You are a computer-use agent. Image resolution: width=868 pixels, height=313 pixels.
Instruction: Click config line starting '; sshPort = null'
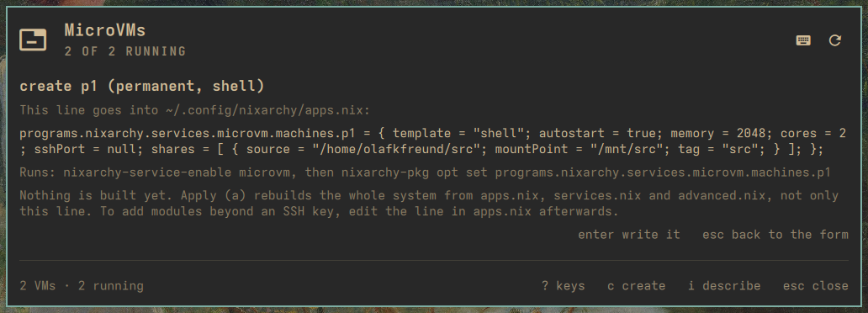(421, 150)
